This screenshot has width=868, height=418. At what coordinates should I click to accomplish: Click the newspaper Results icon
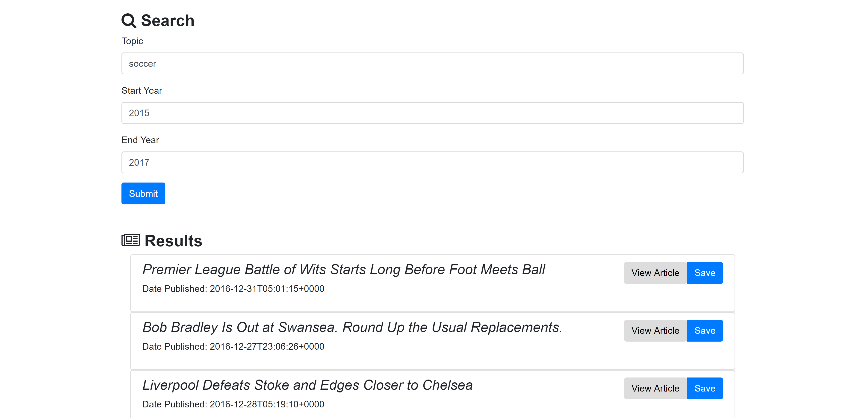click(x=130, y=240)
